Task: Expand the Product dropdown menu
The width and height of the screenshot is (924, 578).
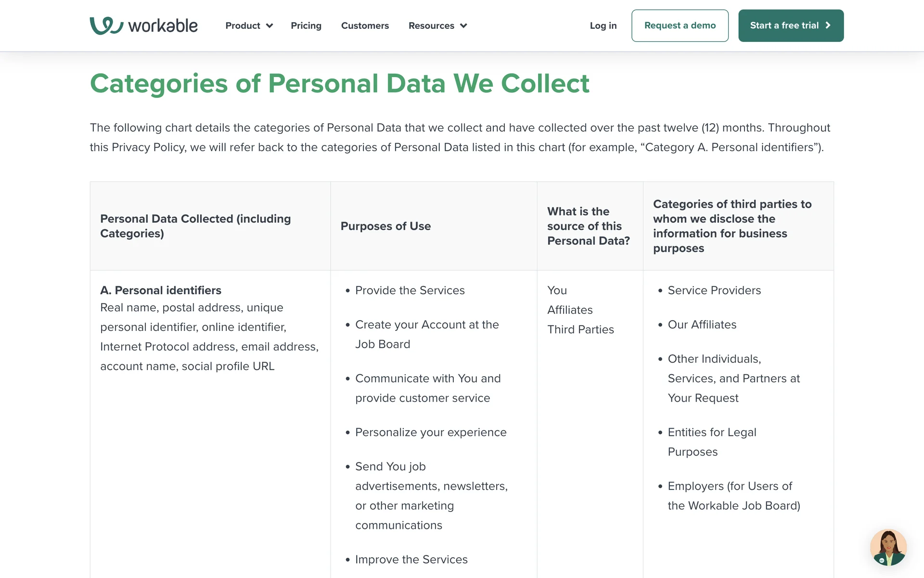Action: pyautogui.click(x=249, y=26)
